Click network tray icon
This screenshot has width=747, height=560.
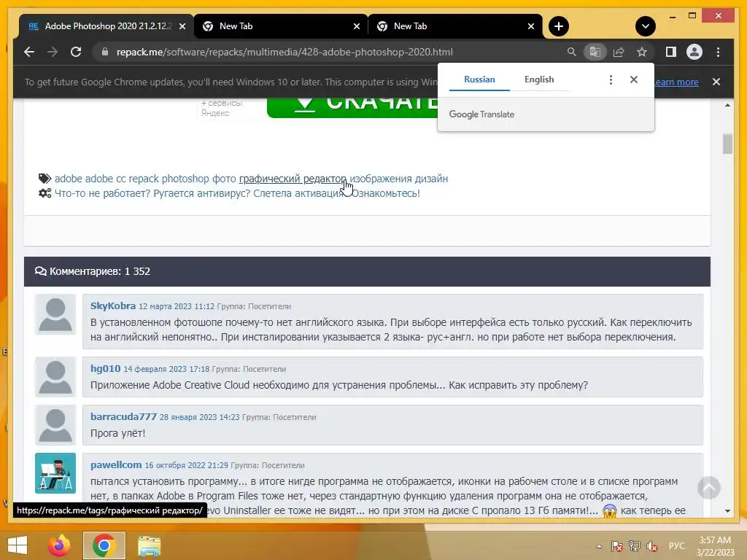635,546
